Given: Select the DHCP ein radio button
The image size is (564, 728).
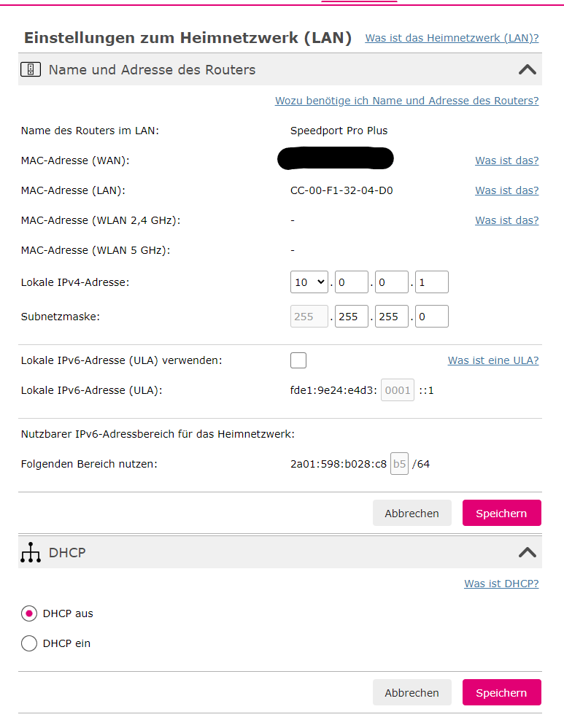Looking at the screenshot, I should (29, 643).
